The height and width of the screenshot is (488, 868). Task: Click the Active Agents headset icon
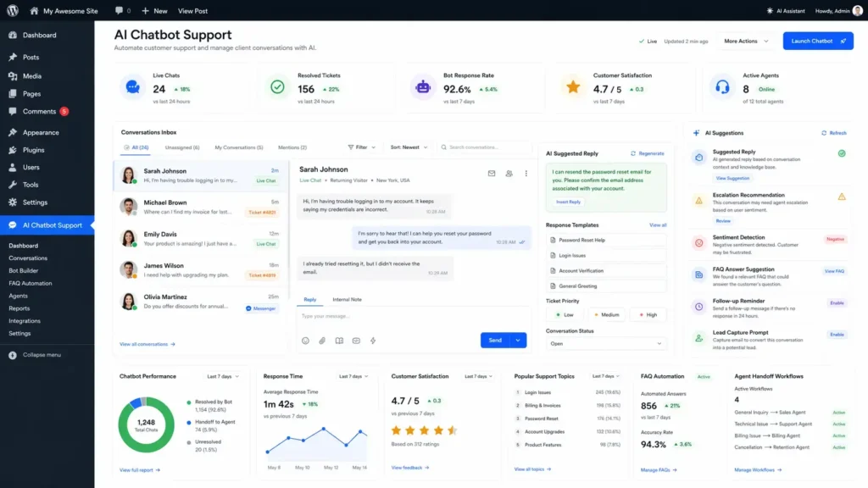coord(722,87)
